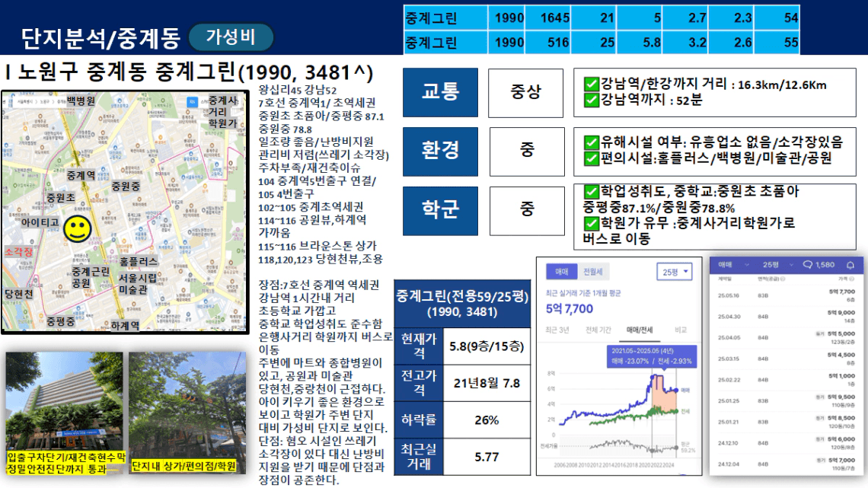Click the info icon next to 면적(공급)

tap(783, 279)
